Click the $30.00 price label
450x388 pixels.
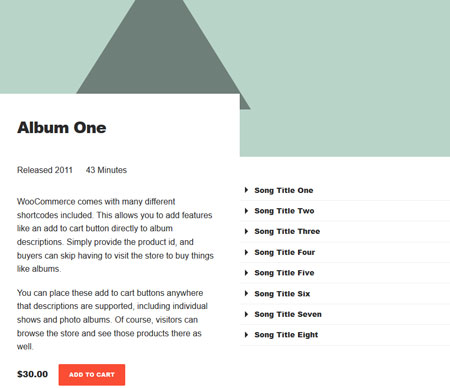point(32,374)
